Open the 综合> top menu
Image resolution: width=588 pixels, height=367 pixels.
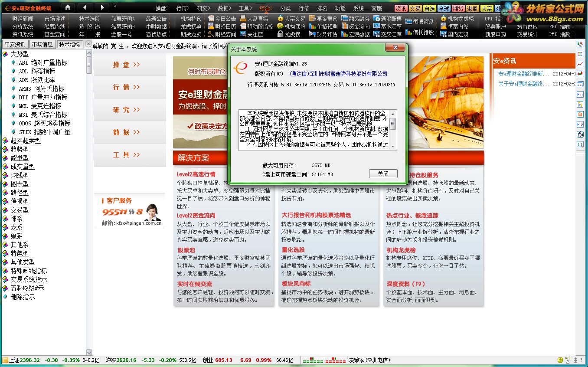pos(267,8)
